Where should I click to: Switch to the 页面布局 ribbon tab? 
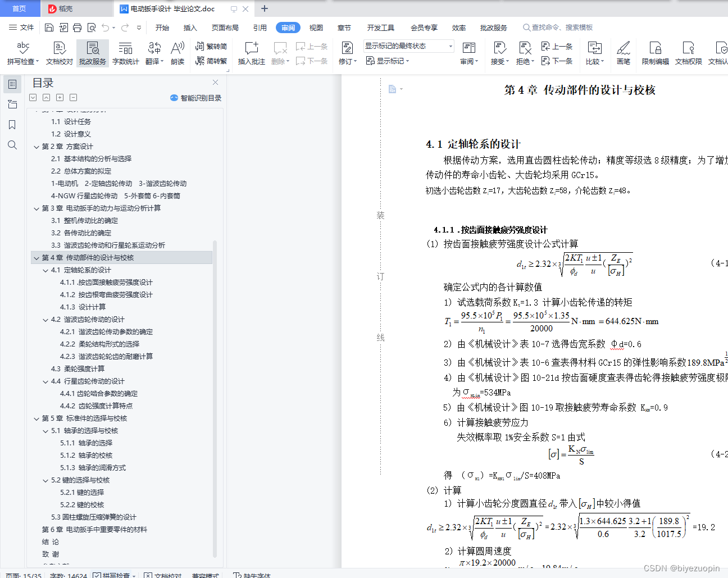pyautogui.click(x=225, y=27)
